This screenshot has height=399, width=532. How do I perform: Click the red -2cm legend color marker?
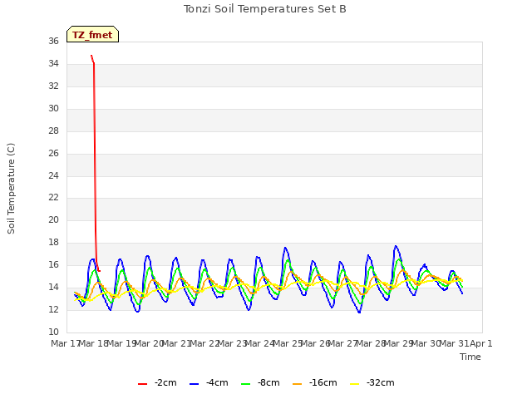142,384
